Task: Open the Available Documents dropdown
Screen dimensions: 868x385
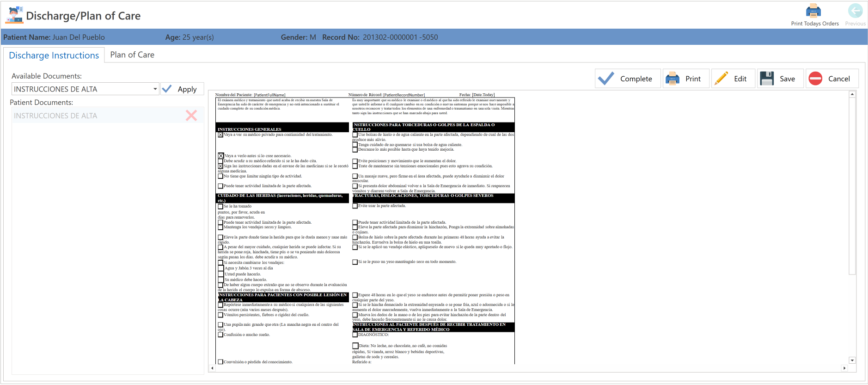Action: [155, 89]
